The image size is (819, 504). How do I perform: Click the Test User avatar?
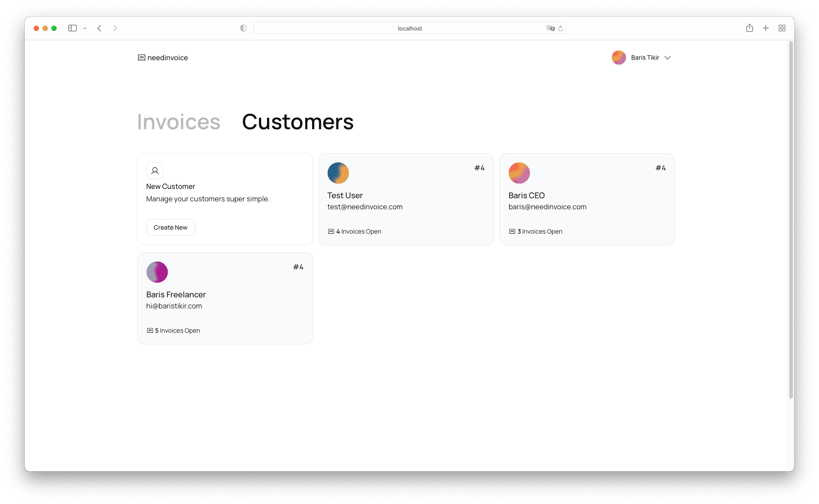(x=338, y=173)
